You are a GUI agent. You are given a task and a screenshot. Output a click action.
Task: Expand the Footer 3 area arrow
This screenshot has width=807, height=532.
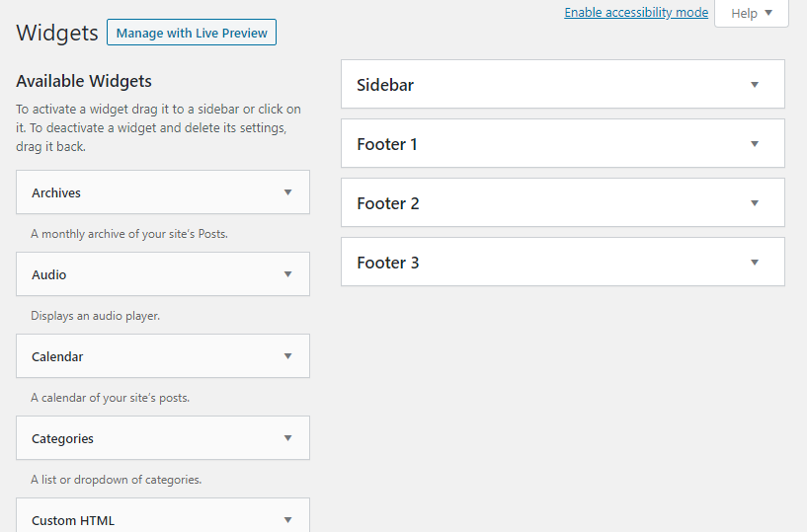pos(755,262)
